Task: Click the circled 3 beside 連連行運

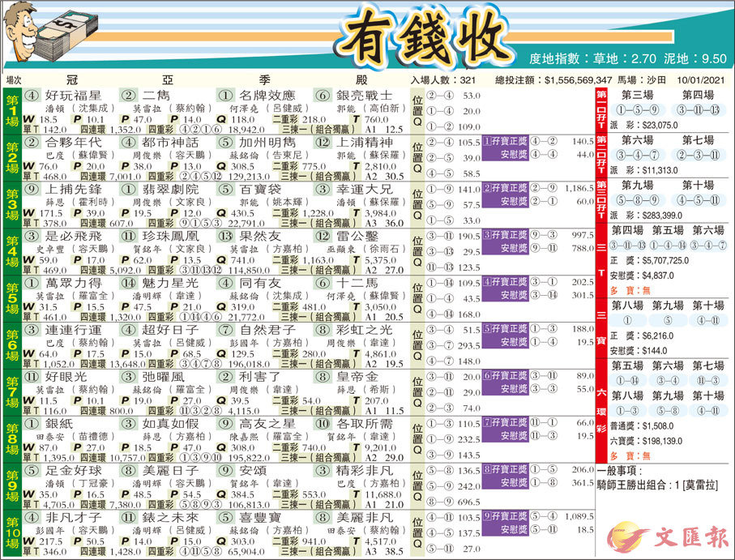Action: [x=32, y=329]
